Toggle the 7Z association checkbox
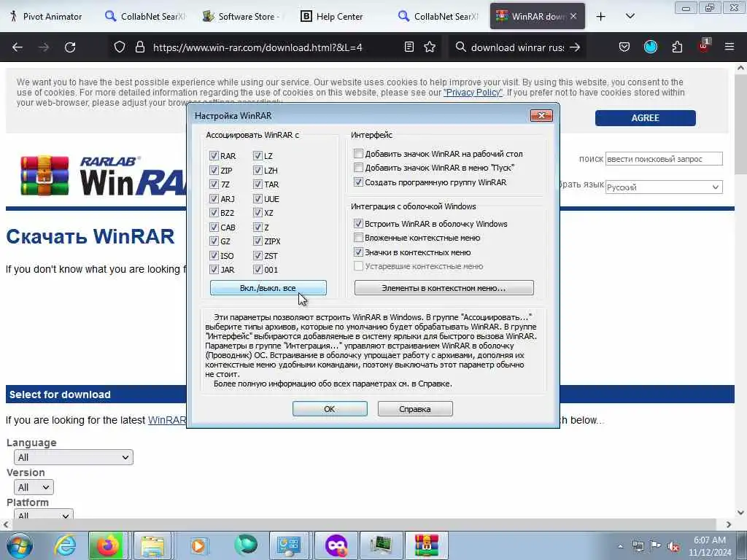 coord(214,184)
